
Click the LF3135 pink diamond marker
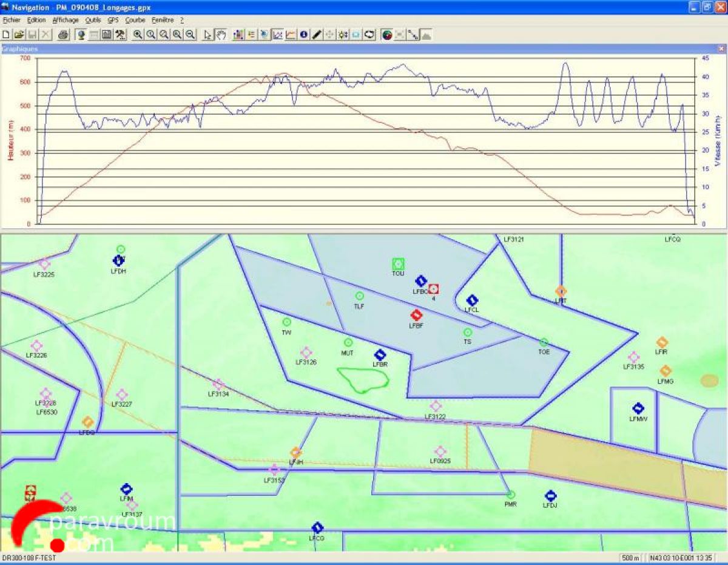[x=633, y=357]
